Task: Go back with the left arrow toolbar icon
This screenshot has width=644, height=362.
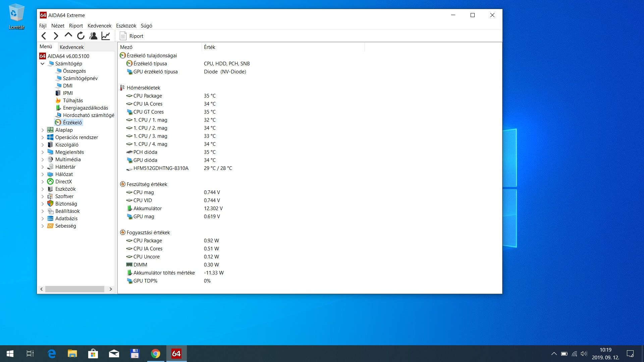Action: click(x=44, y=36)
